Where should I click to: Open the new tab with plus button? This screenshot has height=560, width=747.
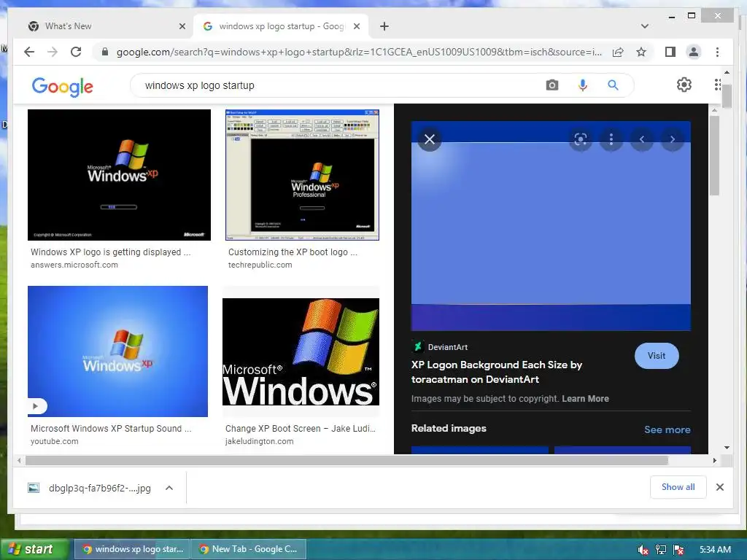pos(384,26)
